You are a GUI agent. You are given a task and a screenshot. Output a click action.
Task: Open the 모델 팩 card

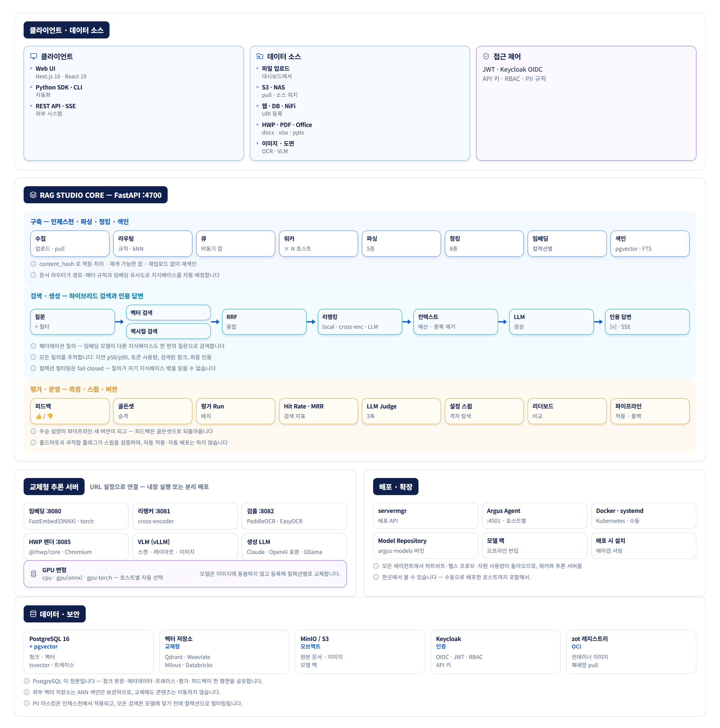(535, 545)
